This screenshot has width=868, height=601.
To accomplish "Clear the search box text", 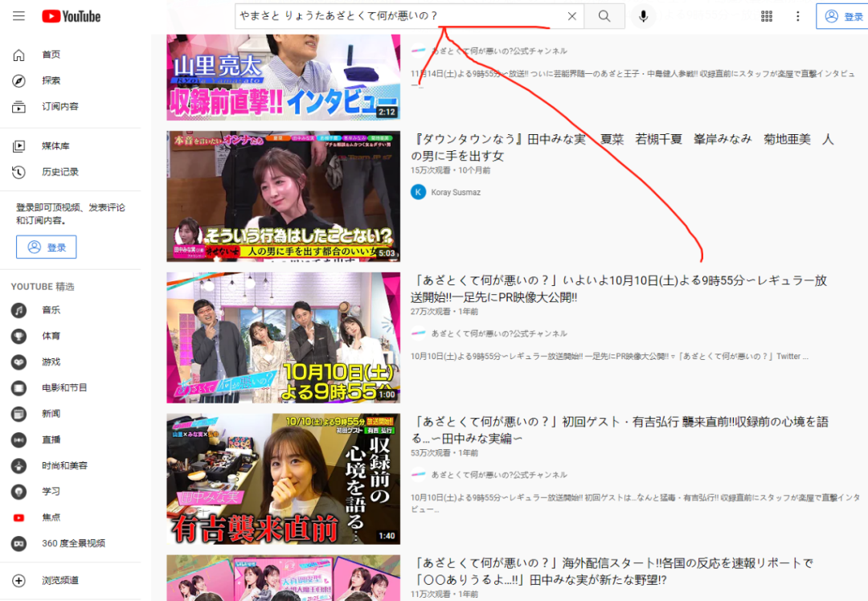I will [x=571, y=16].
